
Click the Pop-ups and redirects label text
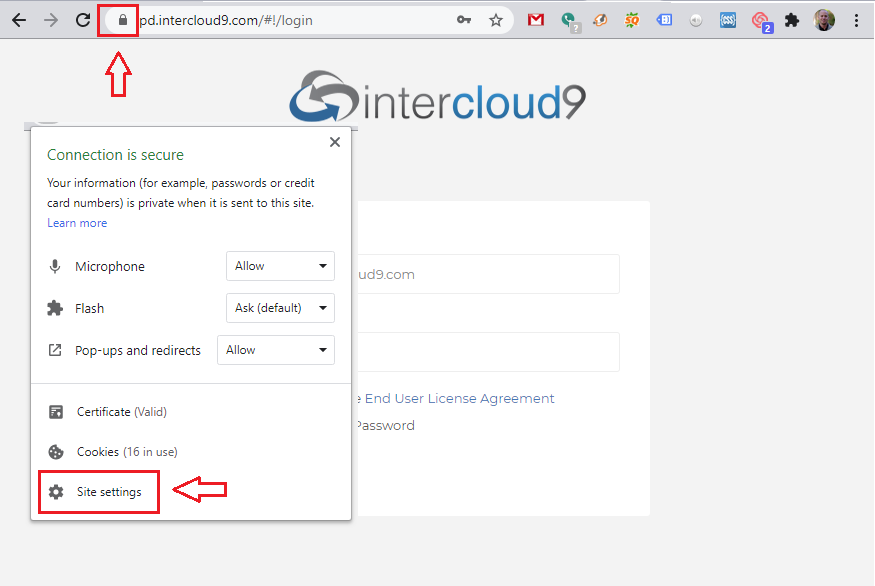click(x=138, y=350)
